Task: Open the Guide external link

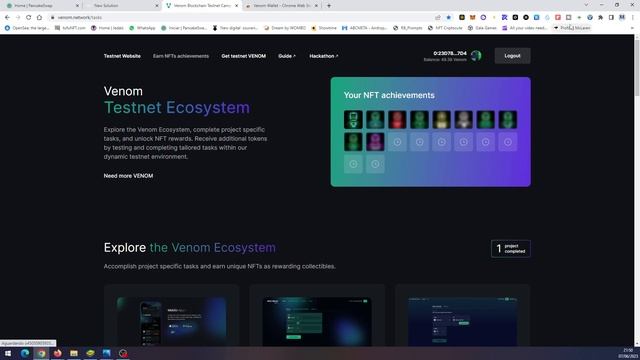Action: [287, 56]
